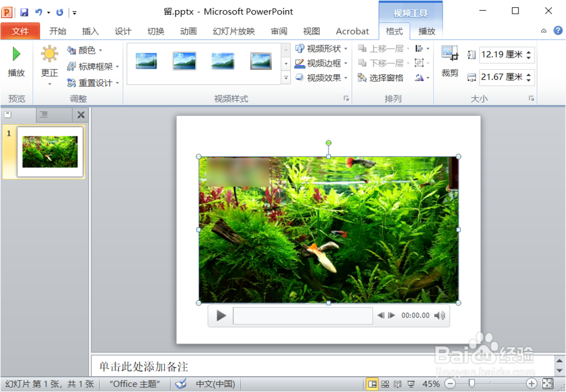
Task: Switch to the 播放 tab under 视频工具
Action: tap(427, 31)
